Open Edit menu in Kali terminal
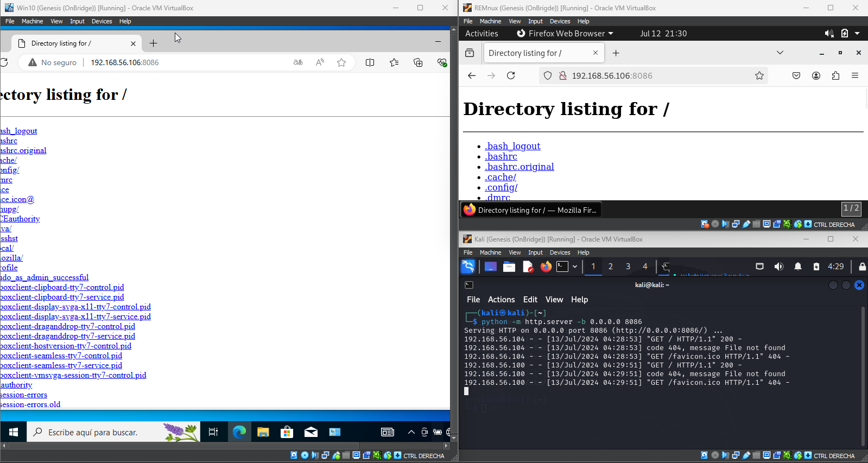868x463 pixels. coord(530,300)
